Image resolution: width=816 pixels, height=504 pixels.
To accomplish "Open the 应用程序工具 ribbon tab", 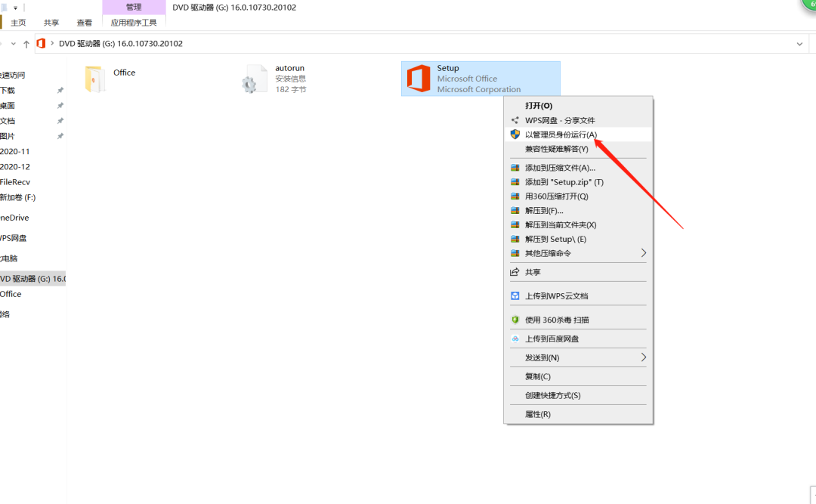I will 134,23.
